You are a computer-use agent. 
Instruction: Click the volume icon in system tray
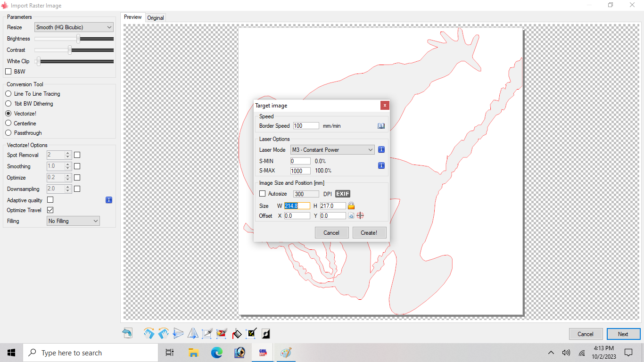[566, 353]
